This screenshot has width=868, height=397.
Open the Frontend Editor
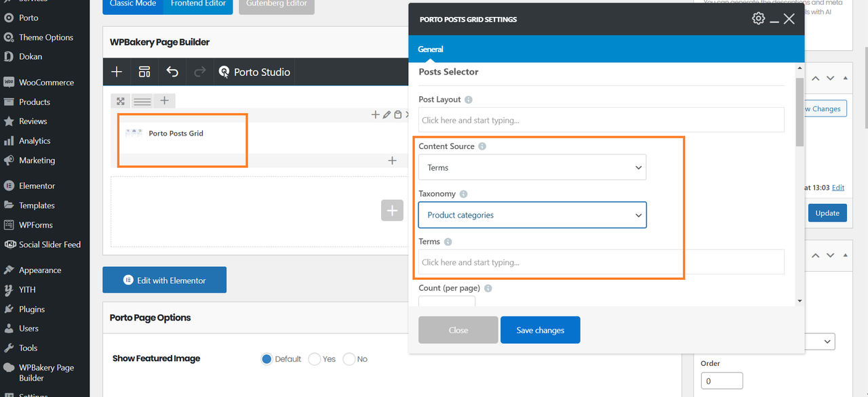199,5
